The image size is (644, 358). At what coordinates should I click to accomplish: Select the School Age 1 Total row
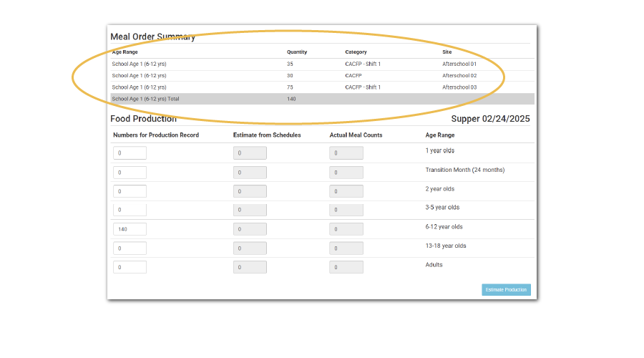[322, 99]
